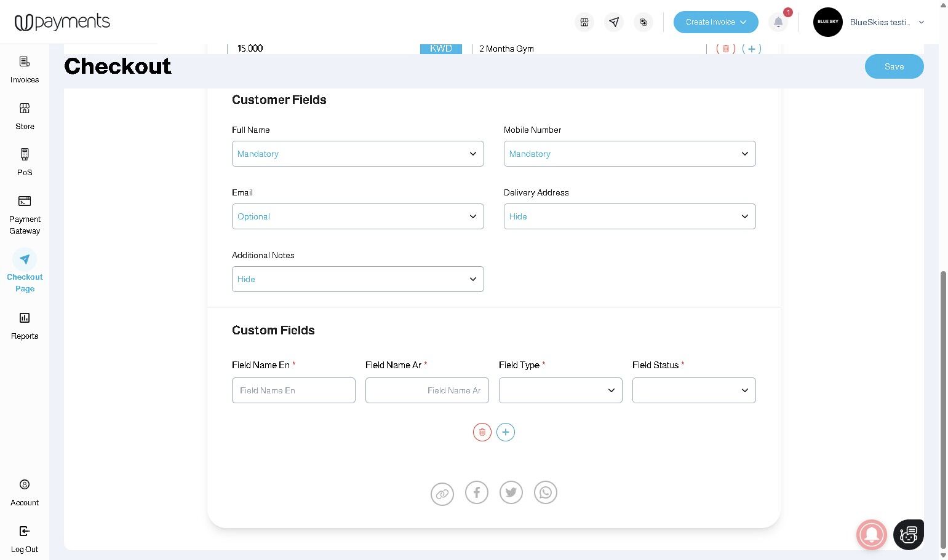Viewport: 948px width, 560px height.
Task: Go to Invoices in the sidebar
Action: coord(25,70)
